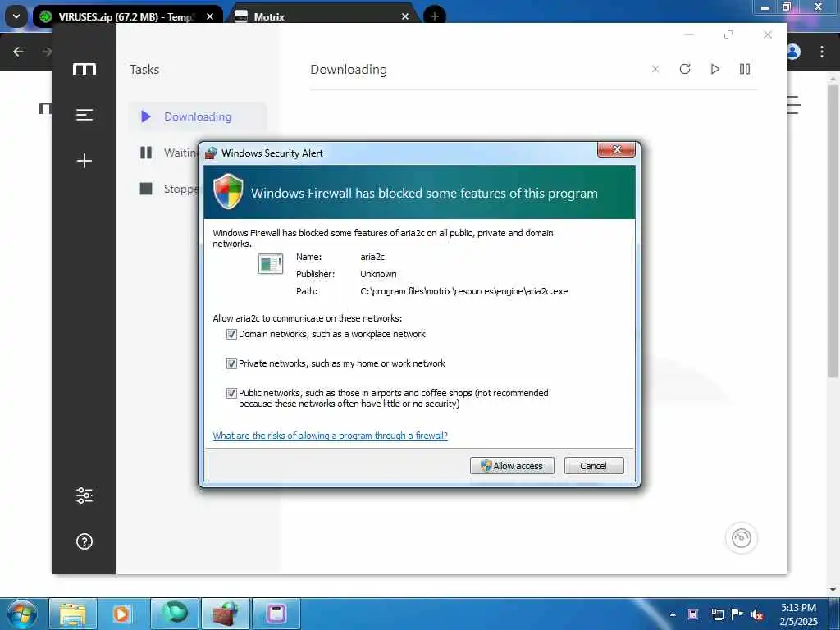Open the taskbar clock showing 5:13 PM

click(798, 614)
